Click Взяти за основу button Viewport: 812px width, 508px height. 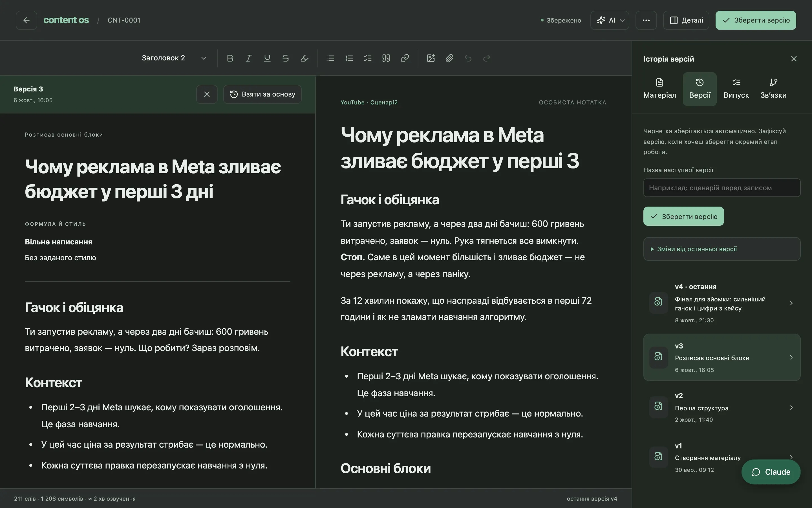pos(262,94)
